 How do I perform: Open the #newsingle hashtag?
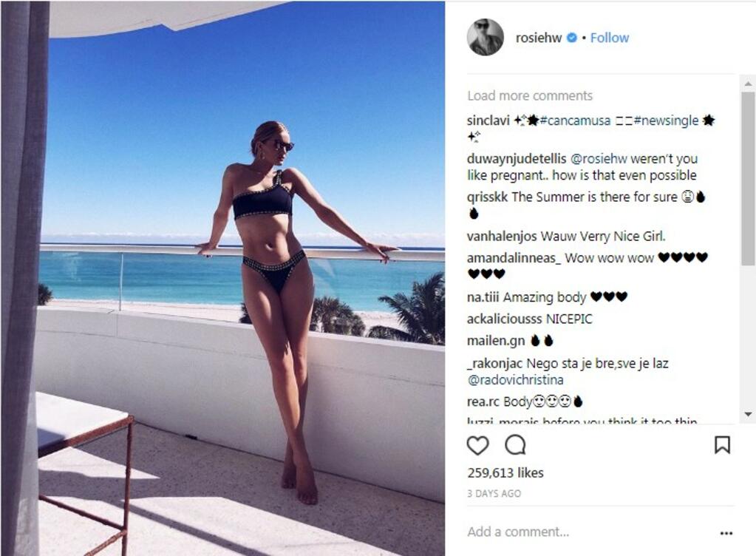(x=666, y=120)
